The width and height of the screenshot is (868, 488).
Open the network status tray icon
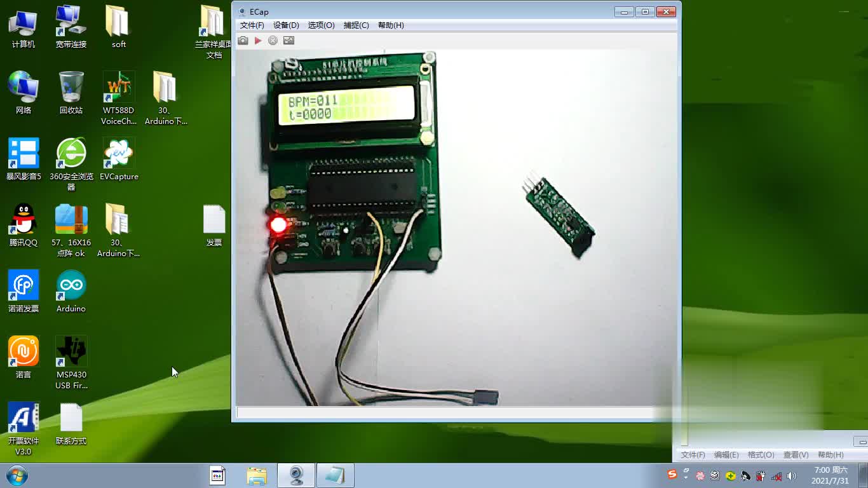pyautogui.click(x=776, y=475)
